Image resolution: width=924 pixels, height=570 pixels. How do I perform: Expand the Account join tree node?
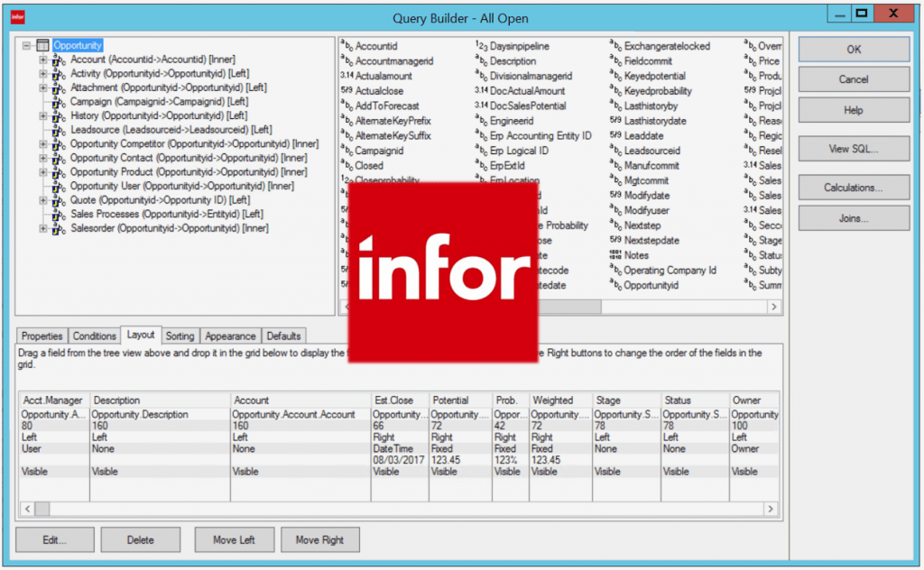coord(43,60)
